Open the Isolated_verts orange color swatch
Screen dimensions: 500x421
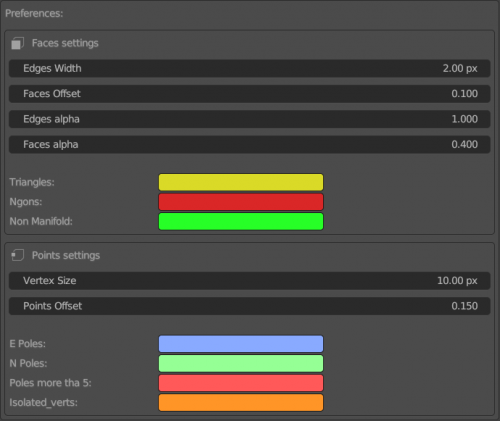(241, 402)
